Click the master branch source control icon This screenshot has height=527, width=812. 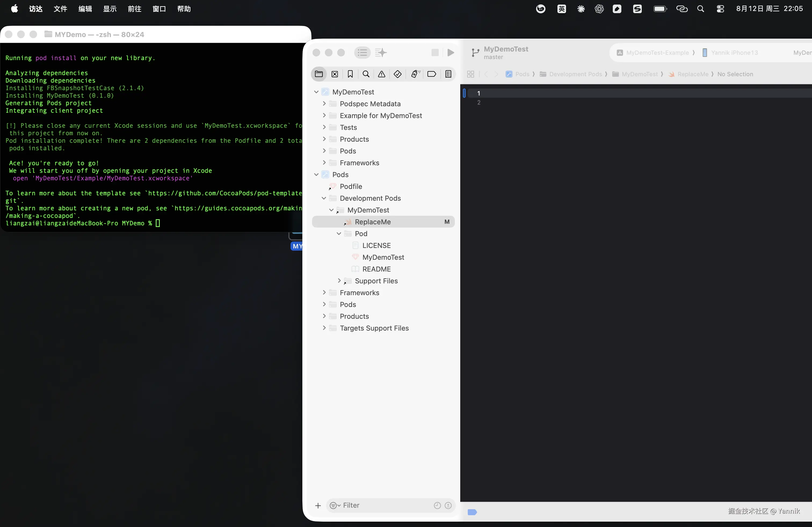click(x=475, y=53)
